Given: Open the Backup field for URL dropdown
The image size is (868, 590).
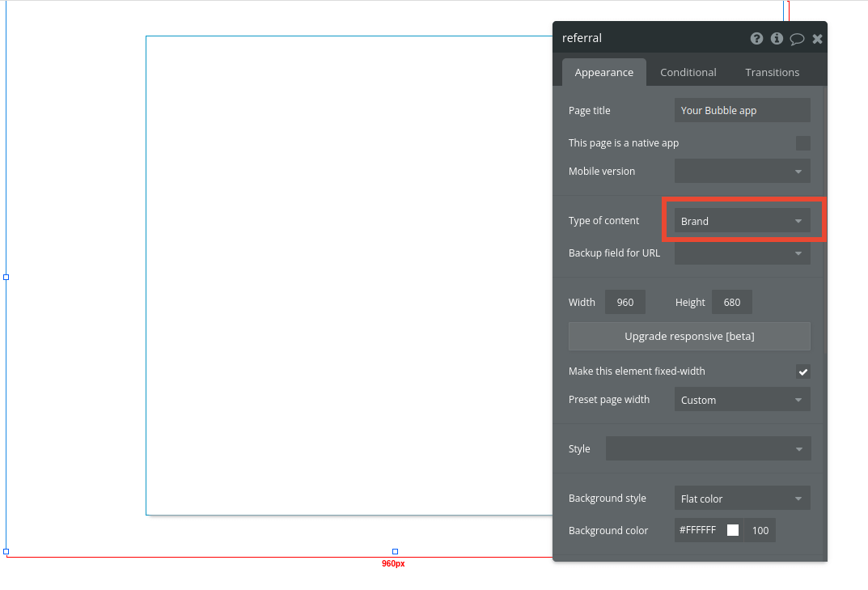Looking at the screenshot, I should [741, 253].
